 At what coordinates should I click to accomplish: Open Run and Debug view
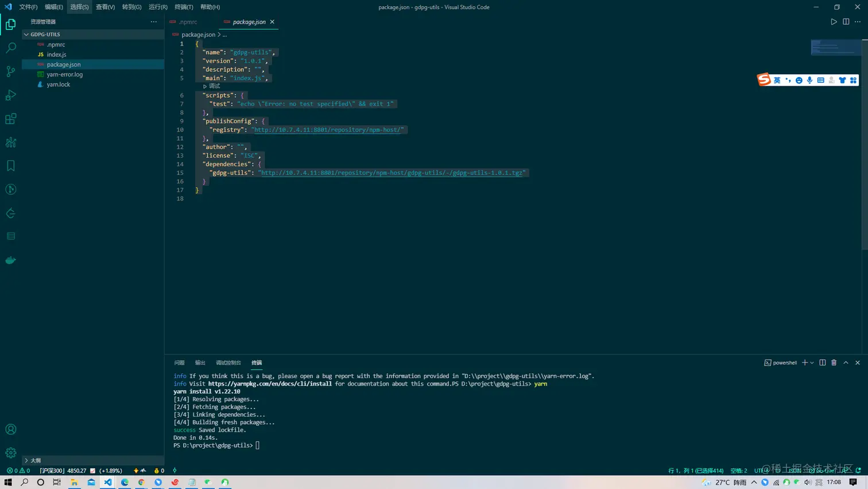(10, 95)
